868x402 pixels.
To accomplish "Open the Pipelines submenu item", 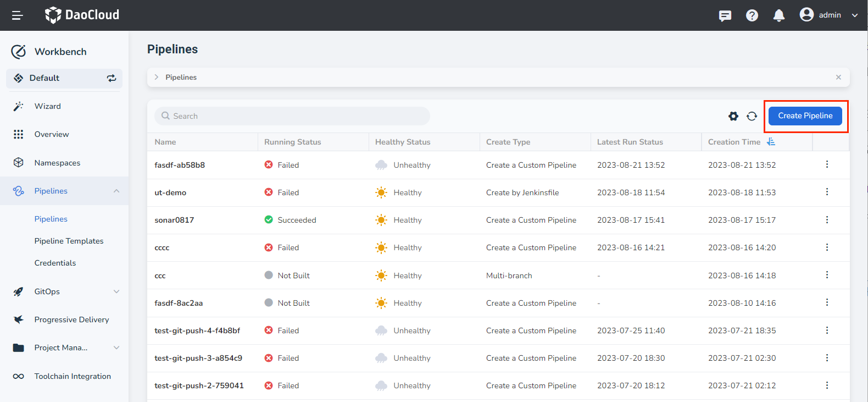I will pyautogui.click(x=51, y=219).
